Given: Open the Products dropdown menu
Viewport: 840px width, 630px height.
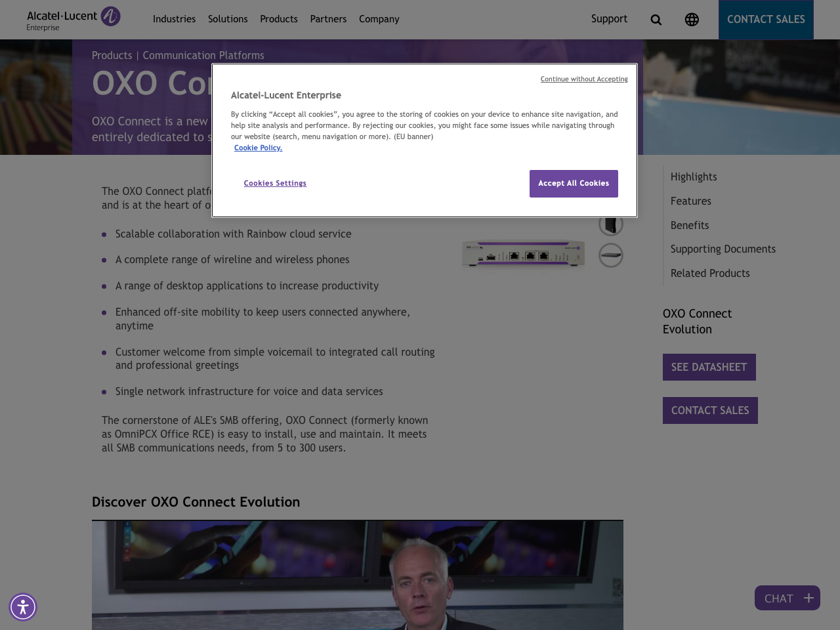Looking at the screenshot, I should pos(278,18).
